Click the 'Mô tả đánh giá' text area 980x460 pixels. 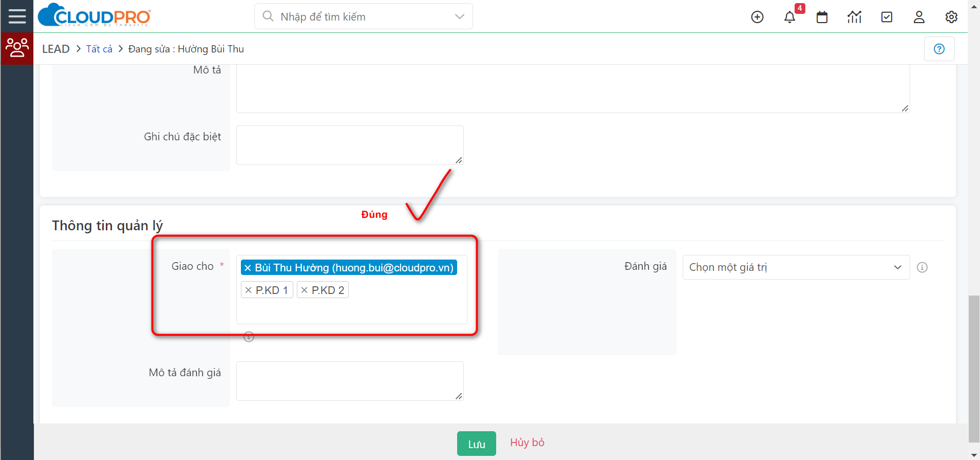coord(350,381)
